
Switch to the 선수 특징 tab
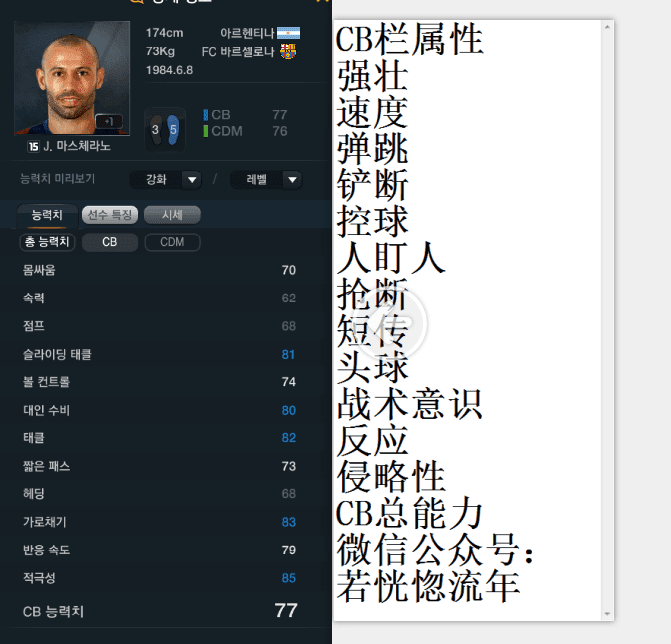(x=110, y=215)
